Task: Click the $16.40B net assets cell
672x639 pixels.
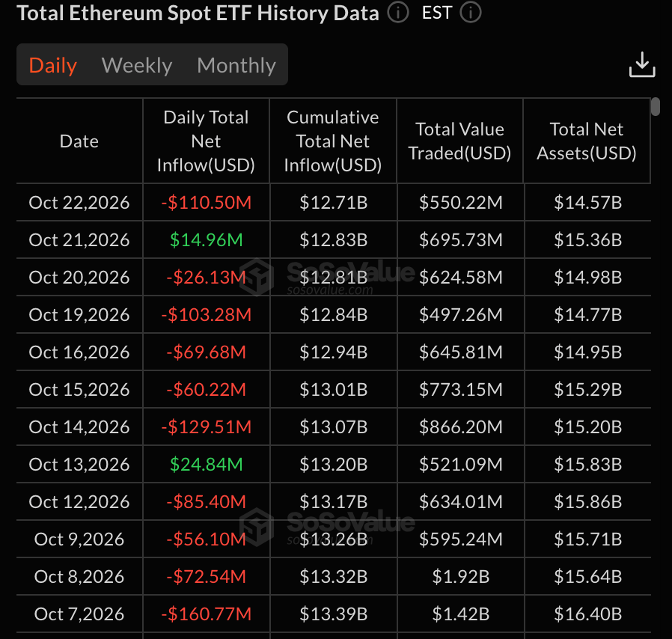Action: point(587,614)
